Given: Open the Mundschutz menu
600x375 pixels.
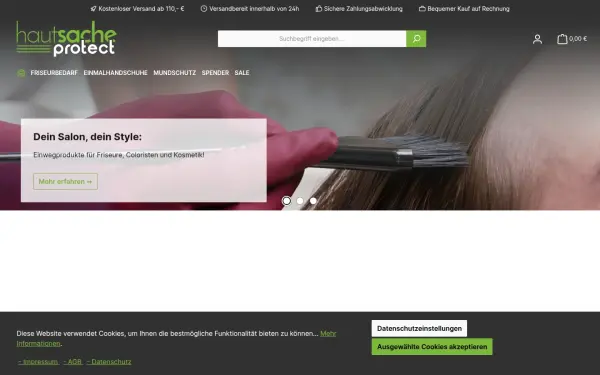Looking at the screenshot, I should pos(174,73).
